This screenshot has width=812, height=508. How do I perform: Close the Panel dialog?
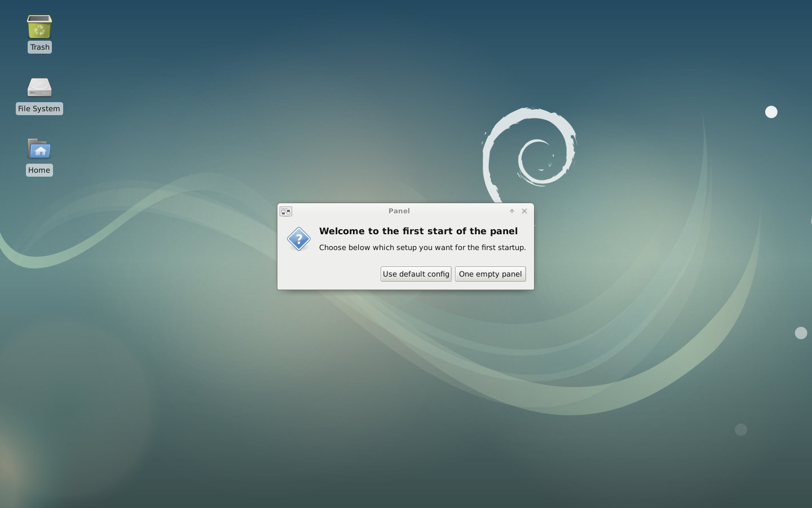(x=524, y=211)
